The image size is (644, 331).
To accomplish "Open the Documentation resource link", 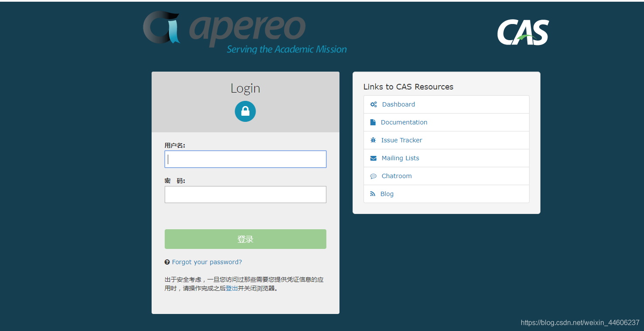I will coord(404,122).
